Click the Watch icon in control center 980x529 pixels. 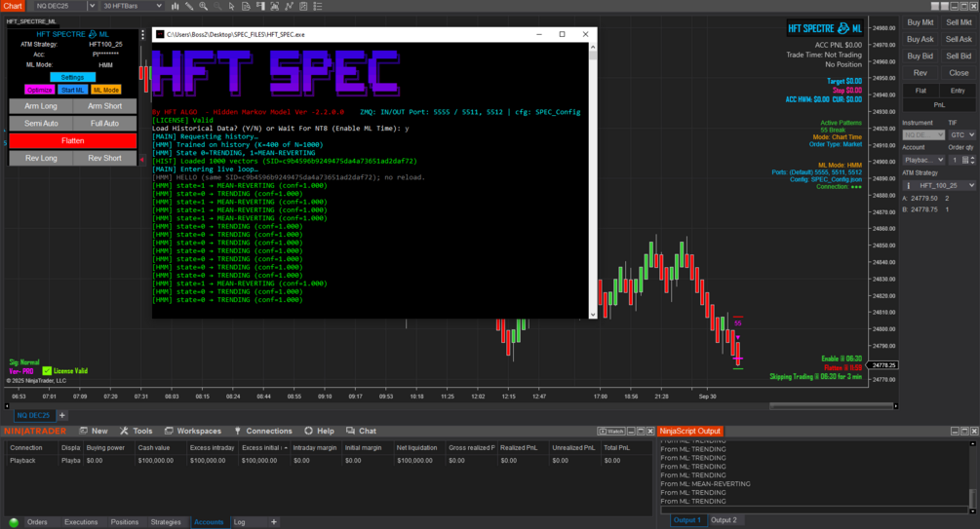(610, 431)
